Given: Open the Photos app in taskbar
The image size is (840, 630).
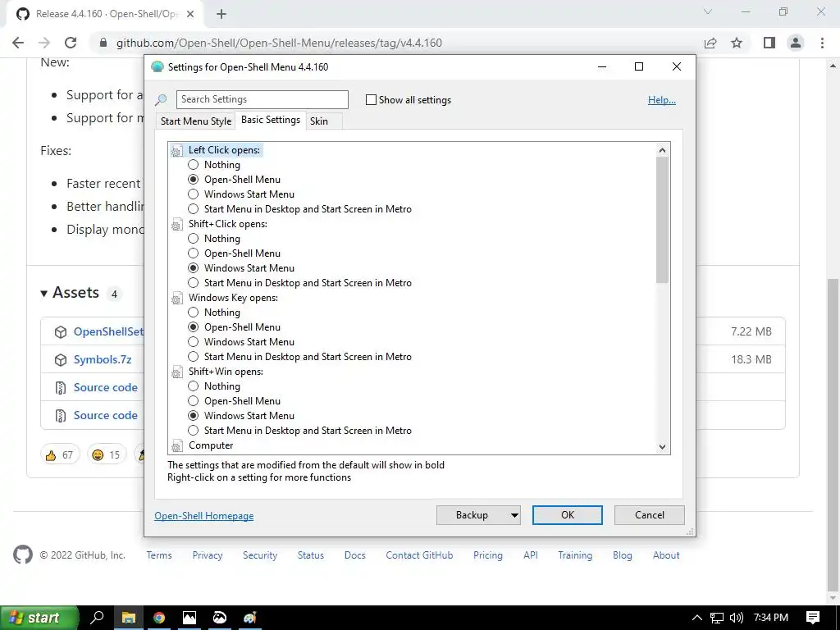Looking at the screenshot, I should [x=189, y=618].
